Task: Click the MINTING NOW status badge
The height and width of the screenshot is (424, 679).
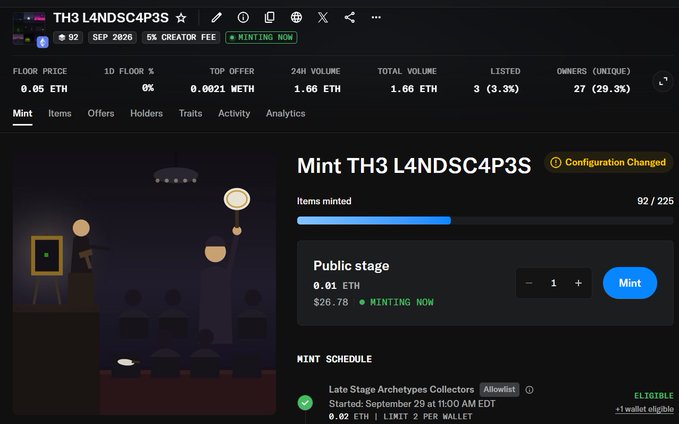Action: [x=261, y=38]
